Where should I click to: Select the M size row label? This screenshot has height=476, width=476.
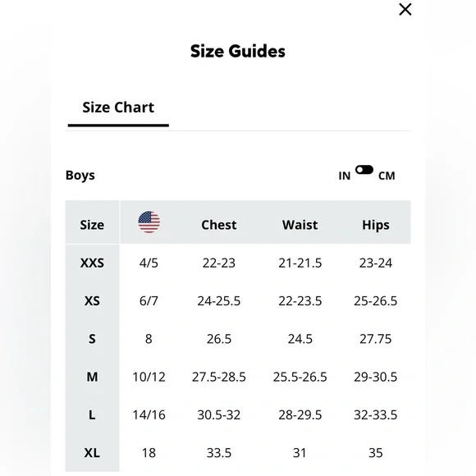(92, 377)
